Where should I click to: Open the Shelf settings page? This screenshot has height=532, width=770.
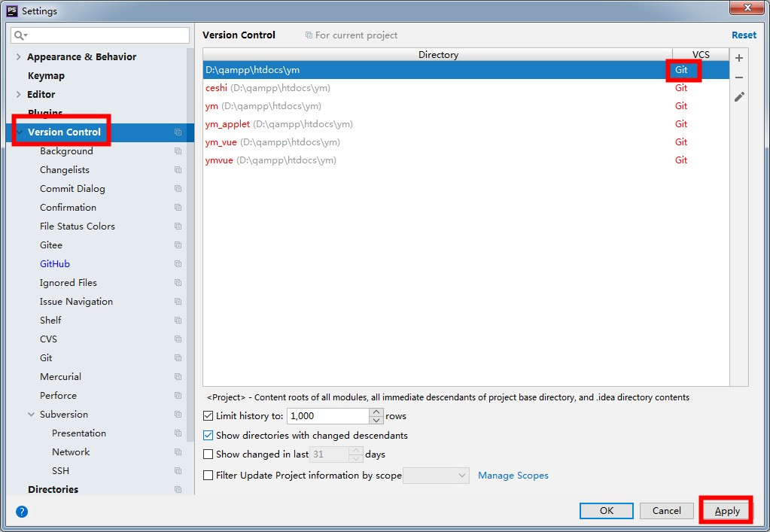(50, 321)
